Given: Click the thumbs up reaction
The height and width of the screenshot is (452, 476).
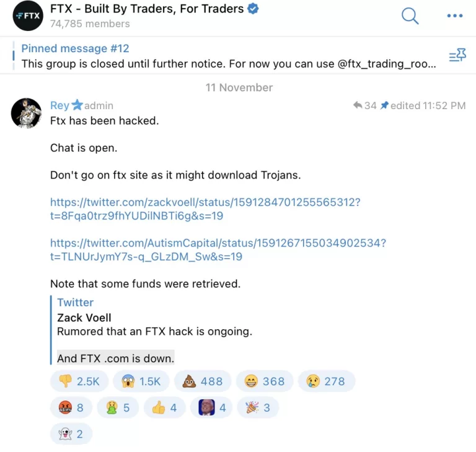Looking at the screenshot, I should 164,408.
